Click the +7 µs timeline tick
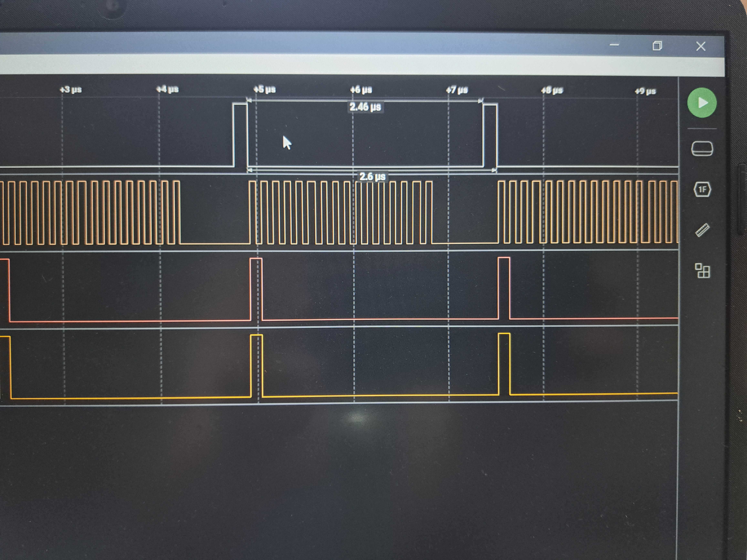The image size is (747, 560). click(x=457, y=90)
